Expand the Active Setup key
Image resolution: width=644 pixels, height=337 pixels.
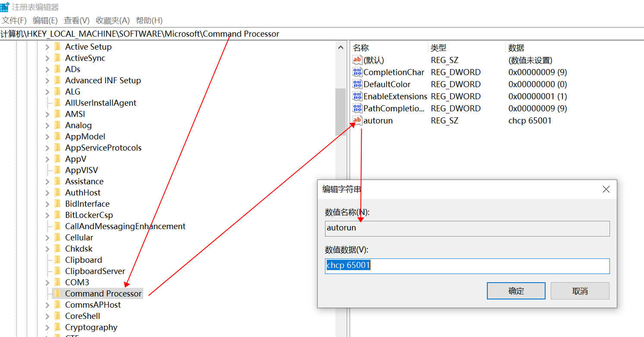47,47
